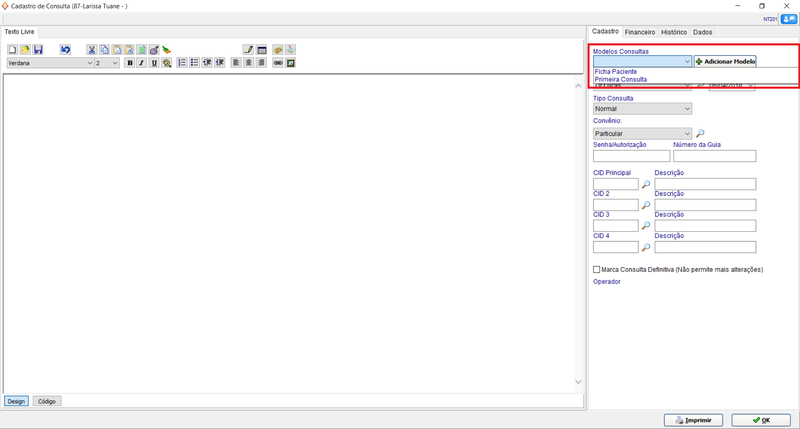
Task: Search CID Principal with magnifier icon
Action: click(x=646, y=184)
